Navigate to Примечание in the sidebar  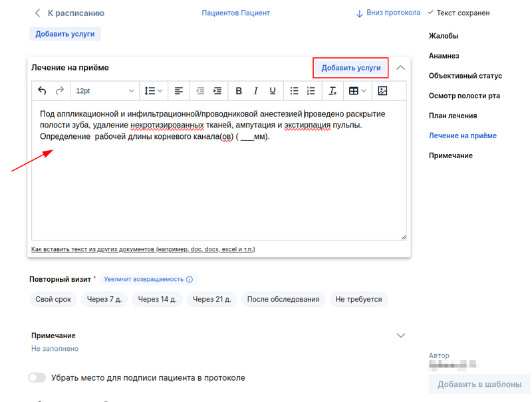click(451, 156)
